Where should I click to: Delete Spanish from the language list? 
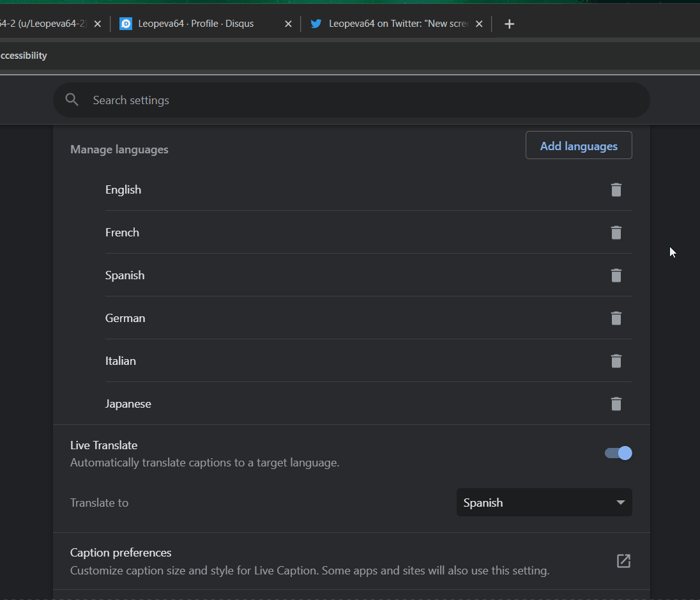point(616,275)
